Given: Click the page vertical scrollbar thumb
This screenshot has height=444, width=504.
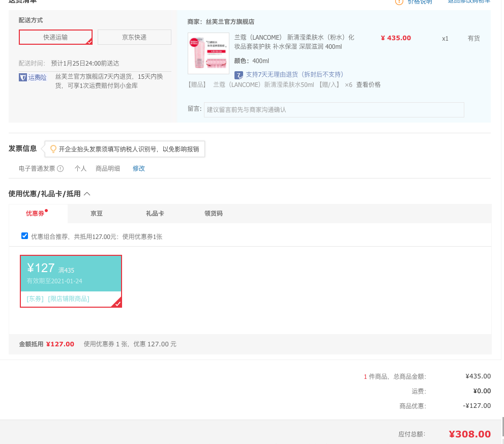Looking at the screenshot, I should [502, 427].
